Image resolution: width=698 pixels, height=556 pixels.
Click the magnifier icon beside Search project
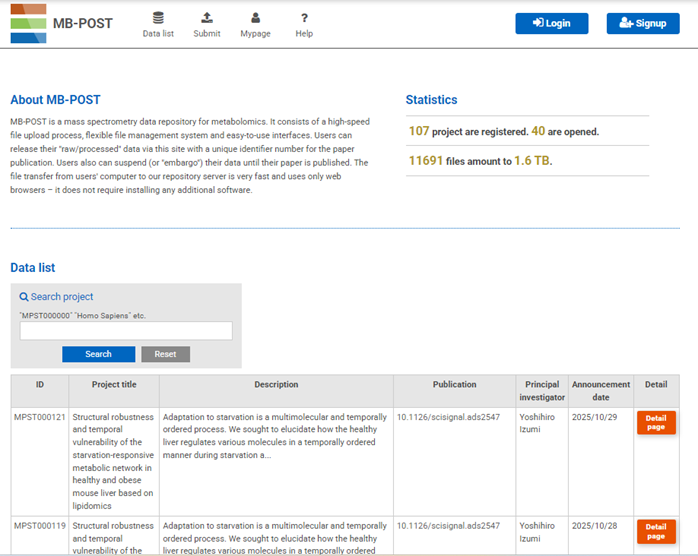click(24, 297)
